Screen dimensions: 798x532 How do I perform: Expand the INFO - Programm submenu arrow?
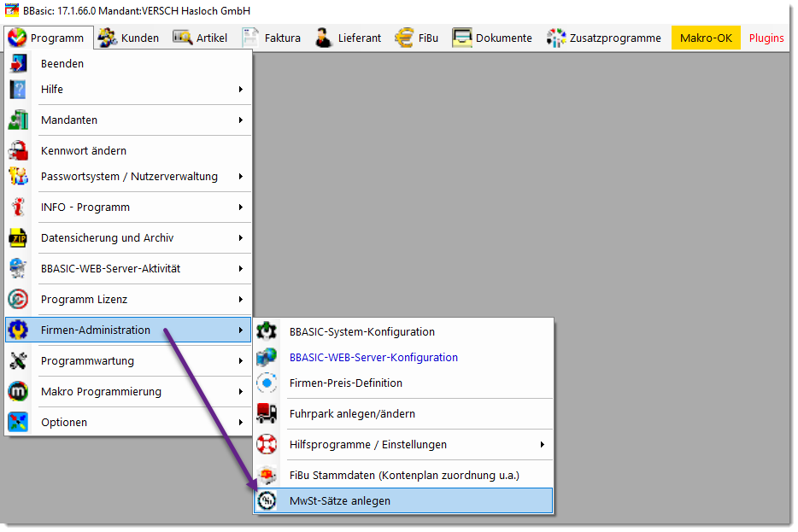241,208
